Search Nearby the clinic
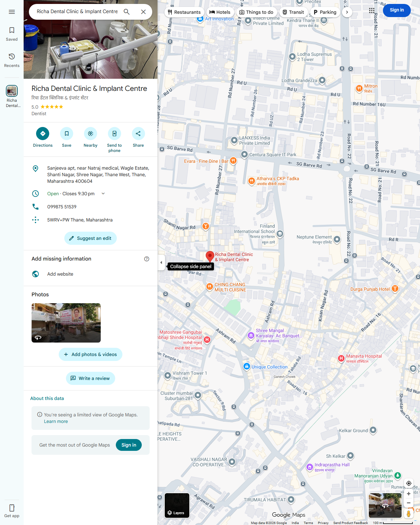The height and width of the screenshot is (525, 420). click(x=91, y=137)
